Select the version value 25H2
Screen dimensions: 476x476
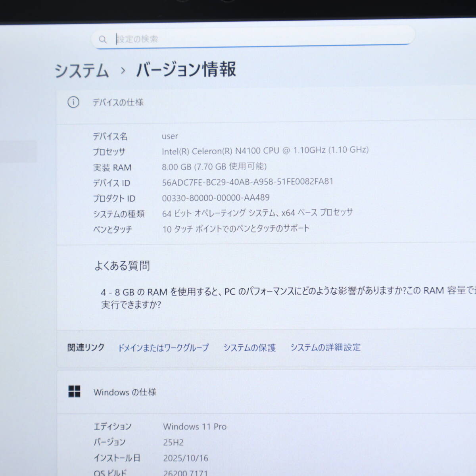[173, 442]
